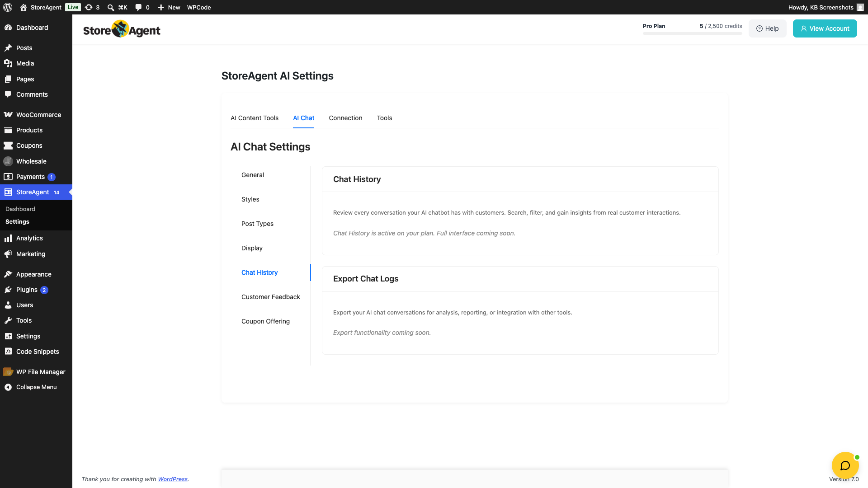Click the WP File Manager folder icon
Image resolution: width=868 pixels, height=488 pixels.
click(8, 372)
